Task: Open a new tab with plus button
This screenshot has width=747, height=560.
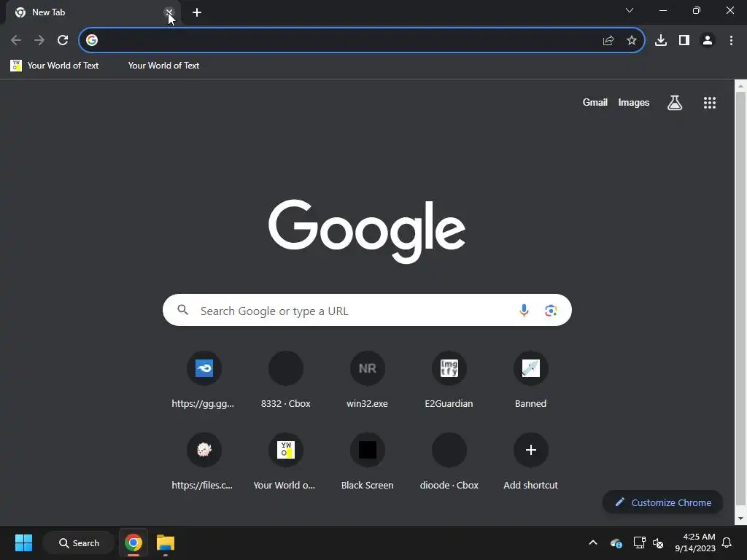Action: click(x=197, y=12)
